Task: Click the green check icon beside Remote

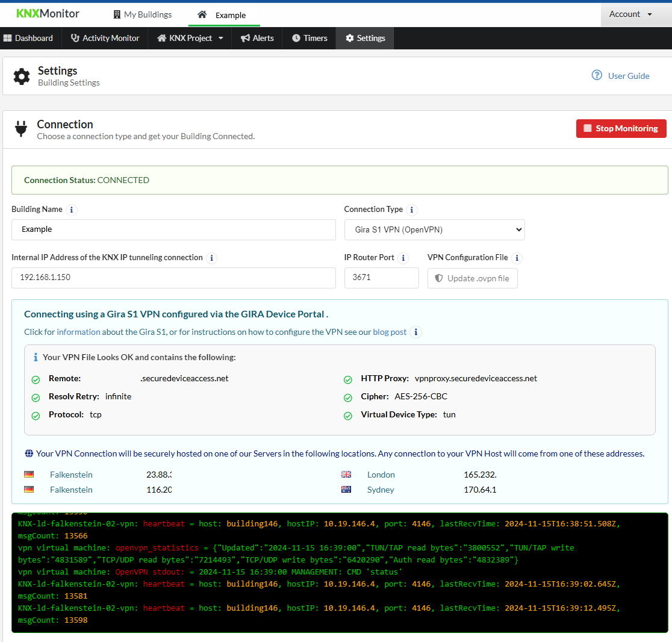Action: [x=36, y=379]
